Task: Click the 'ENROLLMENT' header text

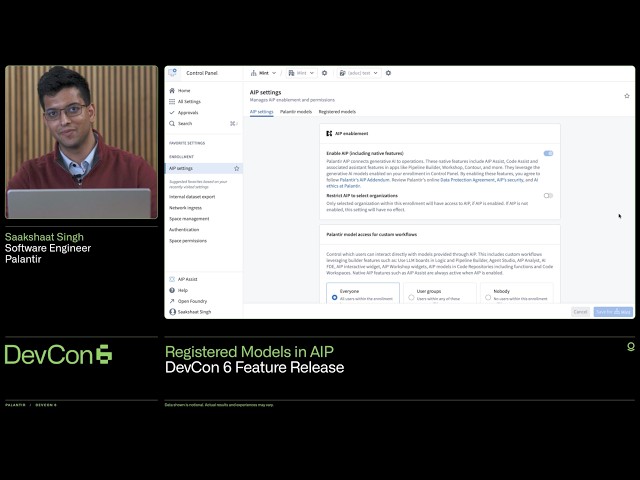Action: 181,157
